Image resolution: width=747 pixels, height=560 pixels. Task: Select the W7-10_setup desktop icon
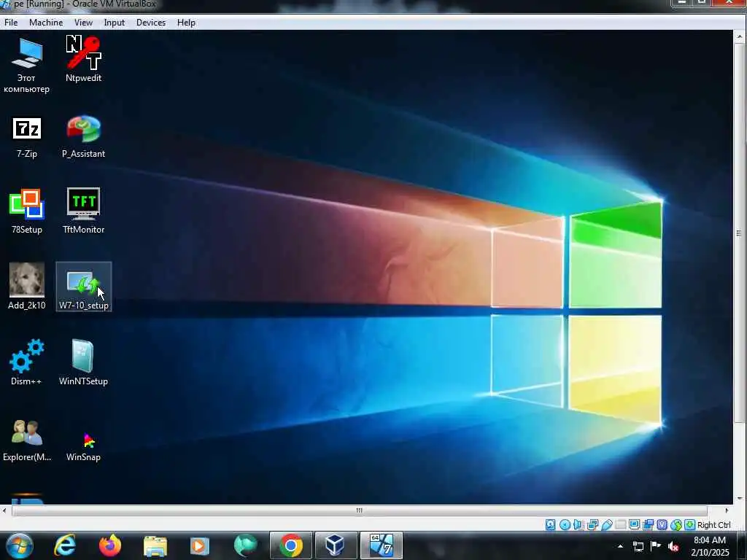click(x=84, y=287)
